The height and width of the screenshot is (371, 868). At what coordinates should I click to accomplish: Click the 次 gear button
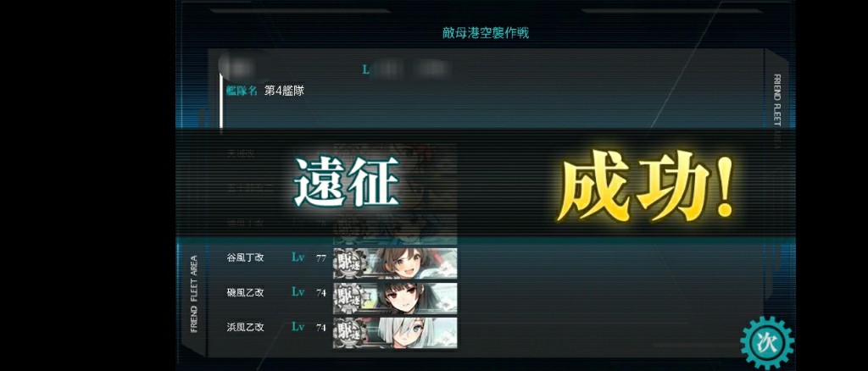click(x=767, y=343)
